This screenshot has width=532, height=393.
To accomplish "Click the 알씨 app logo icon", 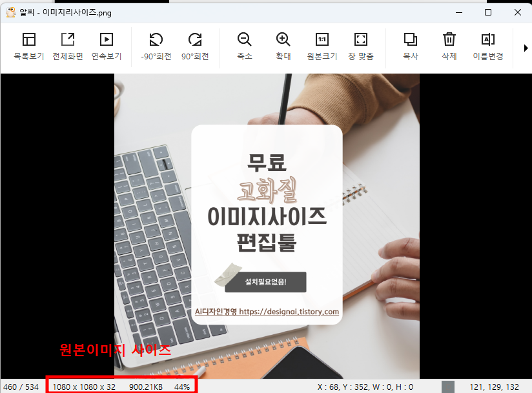I will (x=10, y=12).
